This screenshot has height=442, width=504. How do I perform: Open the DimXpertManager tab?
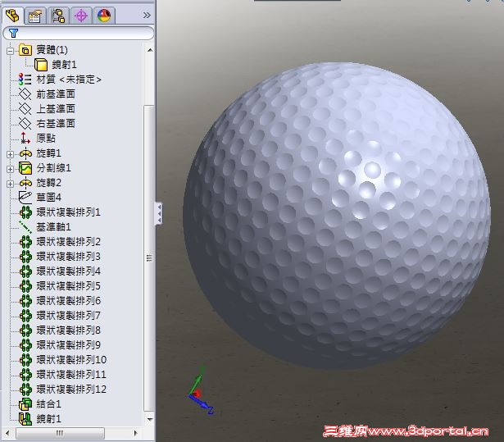[x=81, y=16]
